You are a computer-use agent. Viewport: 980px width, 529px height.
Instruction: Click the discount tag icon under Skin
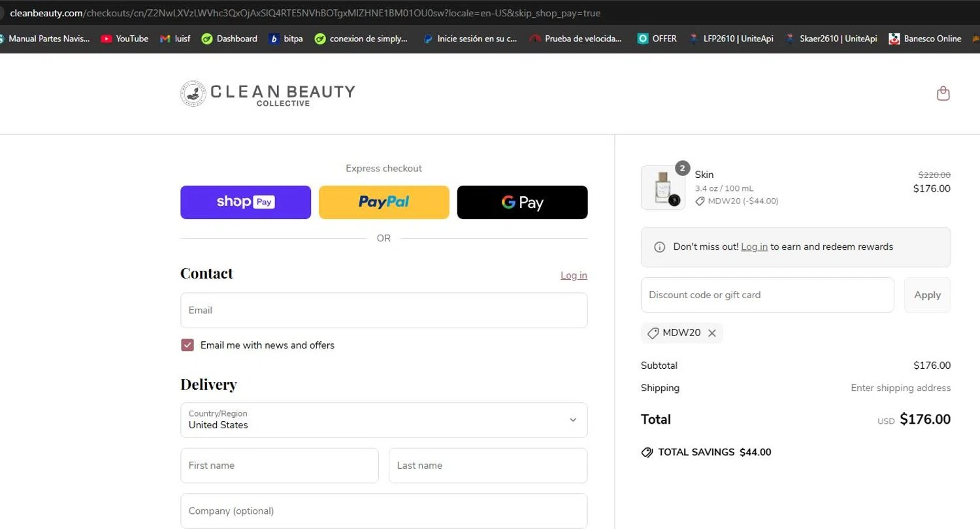tap(700, 201)
